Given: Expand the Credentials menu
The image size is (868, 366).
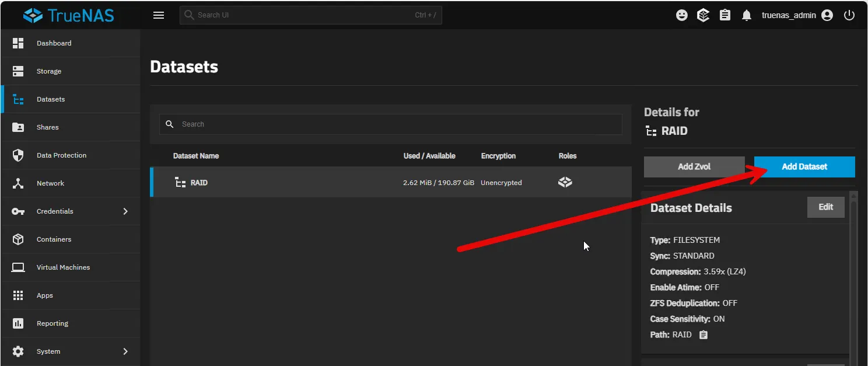Looking at the screenshot, I should click(70, 211).
